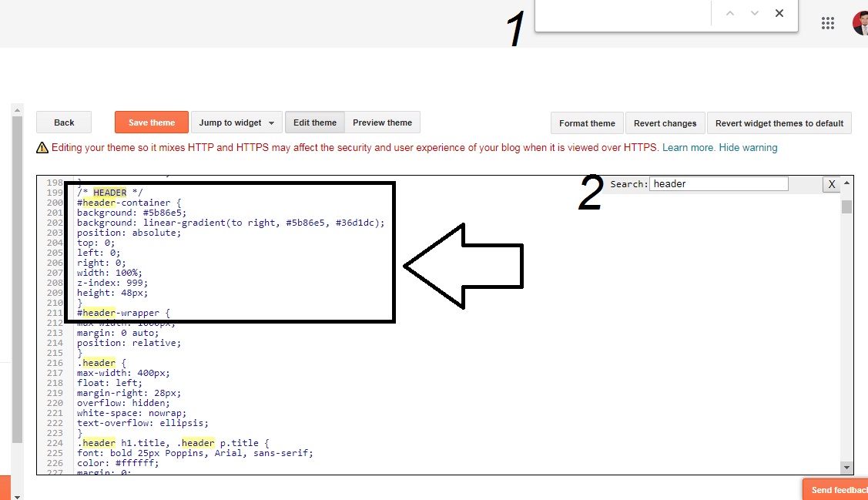Open the Google apps launcher grid
The height and width of the screenshot is (500, 868).
click(828, 23)
